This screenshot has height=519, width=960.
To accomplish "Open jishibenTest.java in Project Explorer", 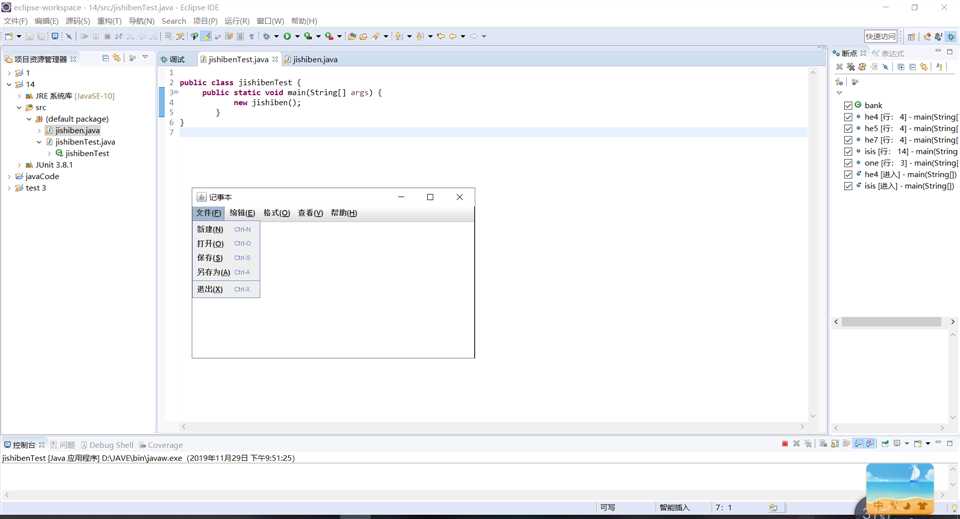I will point(85,142).
